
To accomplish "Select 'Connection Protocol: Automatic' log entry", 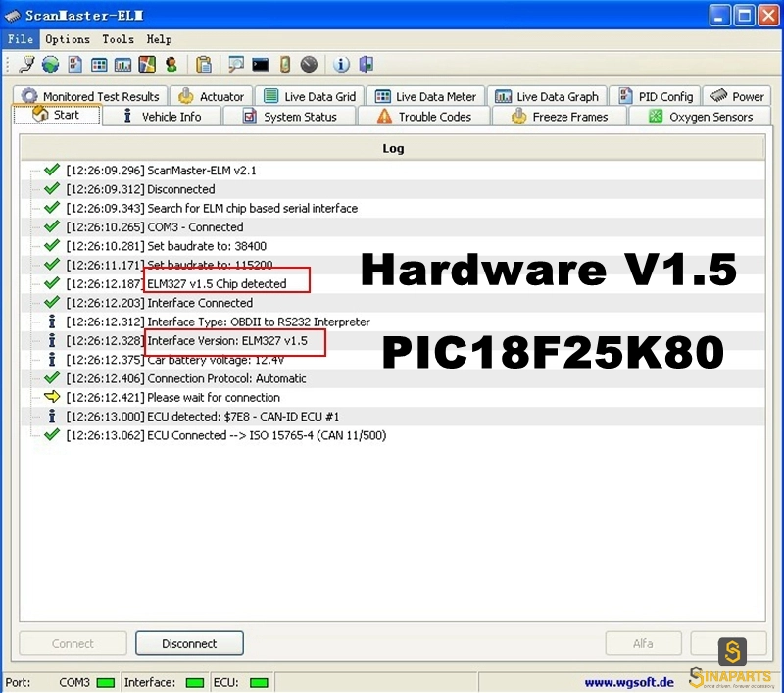I will pos(393,379).
